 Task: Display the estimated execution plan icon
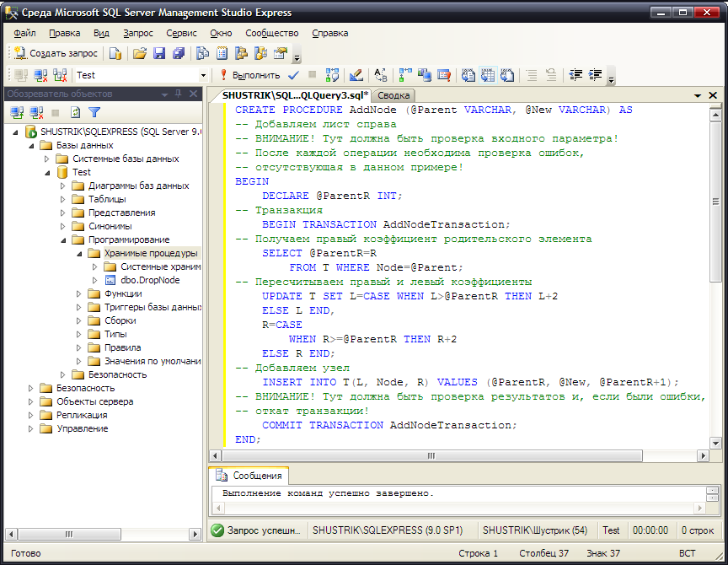[x=333, y=75]
